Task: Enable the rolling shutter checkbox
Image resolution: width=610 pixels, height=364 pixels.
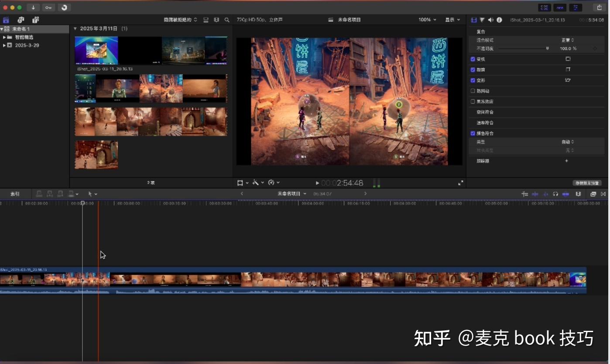Action: [473, 101]
